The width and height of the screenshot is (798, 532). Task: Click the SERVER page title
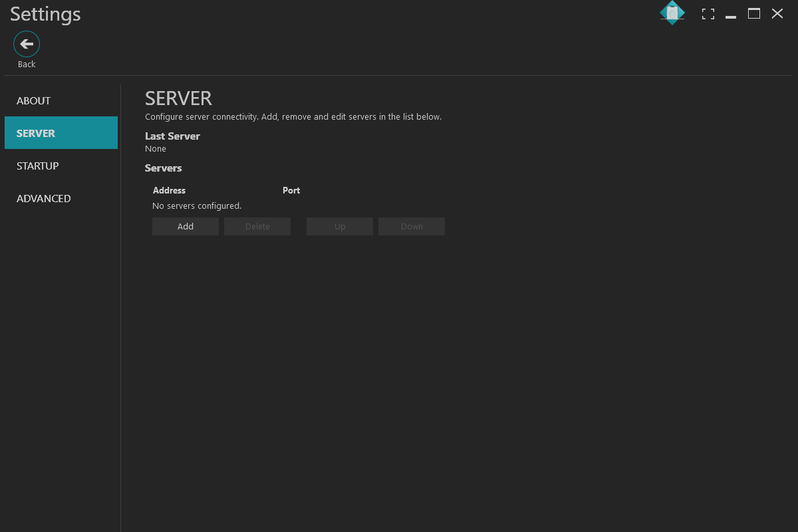[x=178, y=98]
